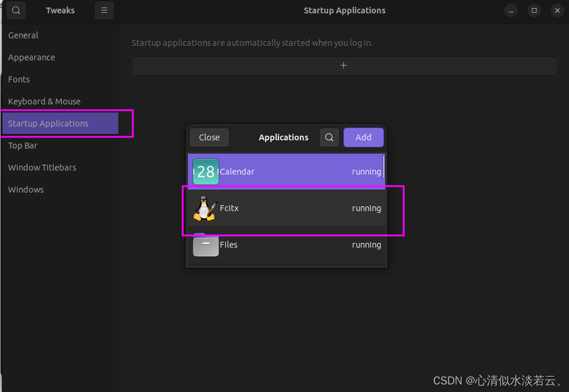
Task: Click the Calendar app icon
Action: [x=206, y=171]
